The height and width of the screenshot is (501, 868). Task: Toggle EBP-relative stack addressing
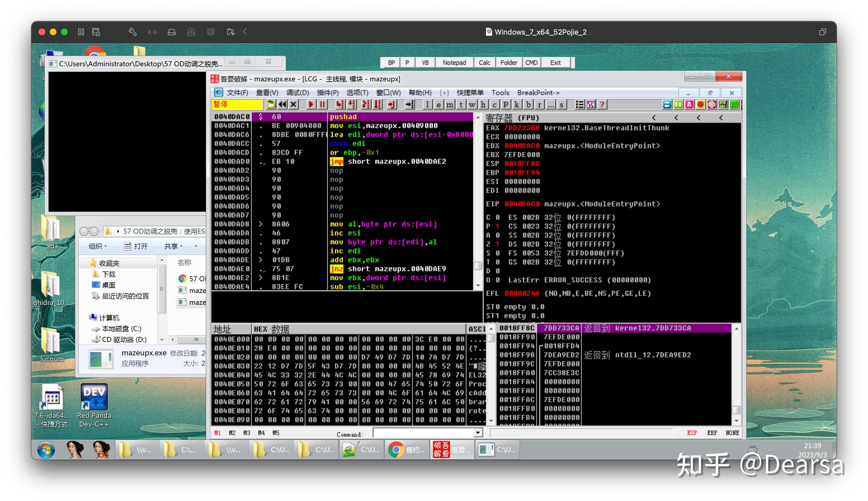(x=712, y=433)
